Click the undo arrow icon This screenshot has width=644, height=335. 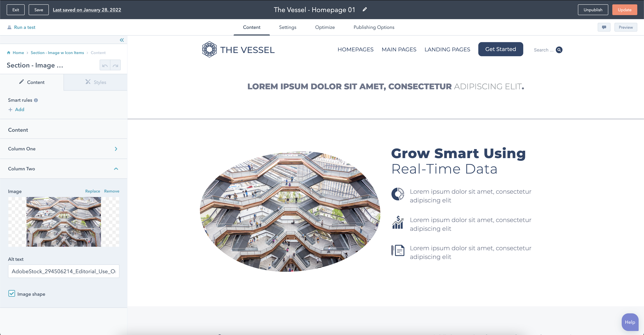[105, 66]
